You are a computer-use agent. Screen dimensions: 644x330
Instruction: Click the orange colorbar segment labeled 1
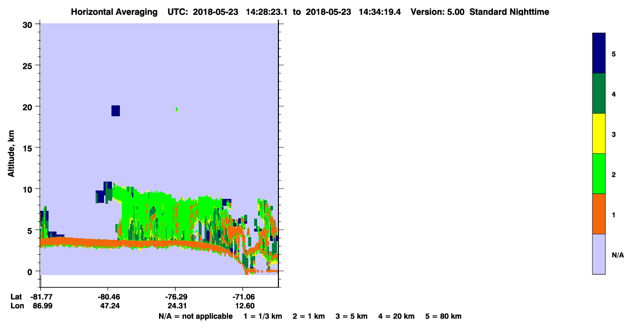coord(598,214)
